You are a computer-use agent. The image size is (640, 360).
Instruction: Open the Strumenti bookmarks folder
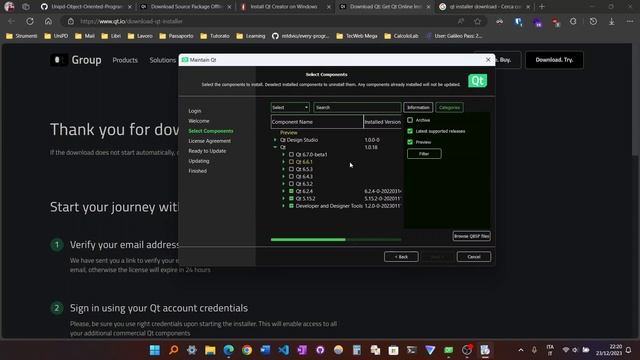coord(22,36)
